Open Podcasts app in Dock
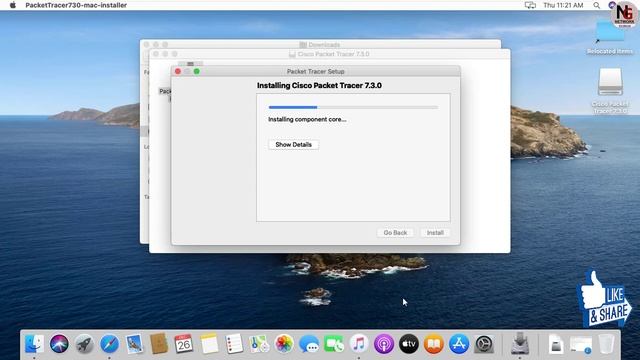Image resolution: width=640 pixels, height=360 pixels. (384, 344)
